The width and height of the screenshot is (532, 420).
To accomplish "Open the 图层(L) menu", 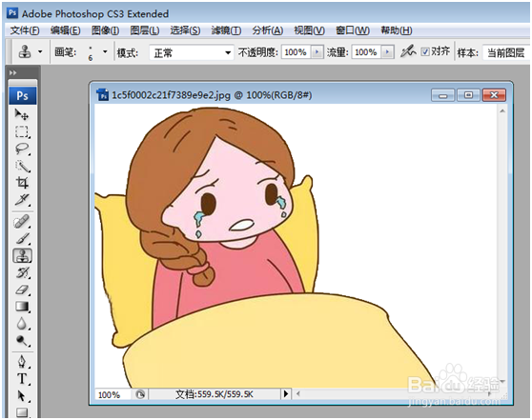I will [145, 30].
